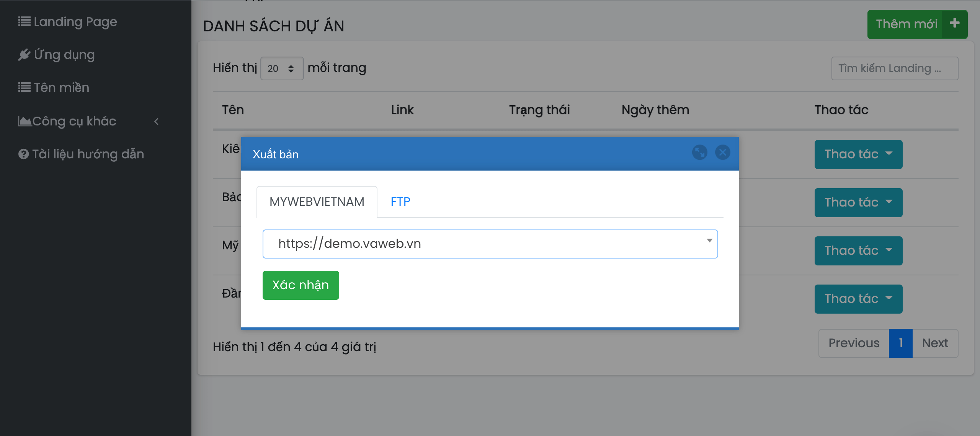Sort by the Ngày thêm column header
This screenshot has width=980, height=436.
coord(655,110)
